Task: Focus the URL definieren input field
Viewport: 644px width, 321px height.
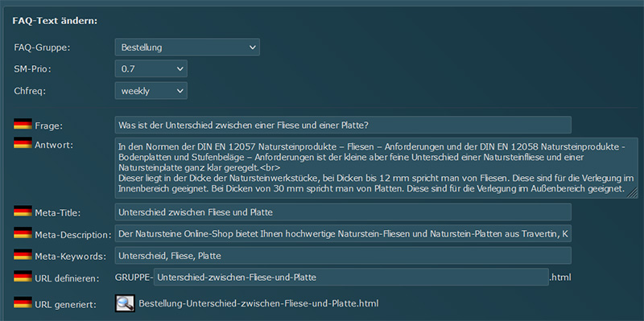Action: point(351,277)
